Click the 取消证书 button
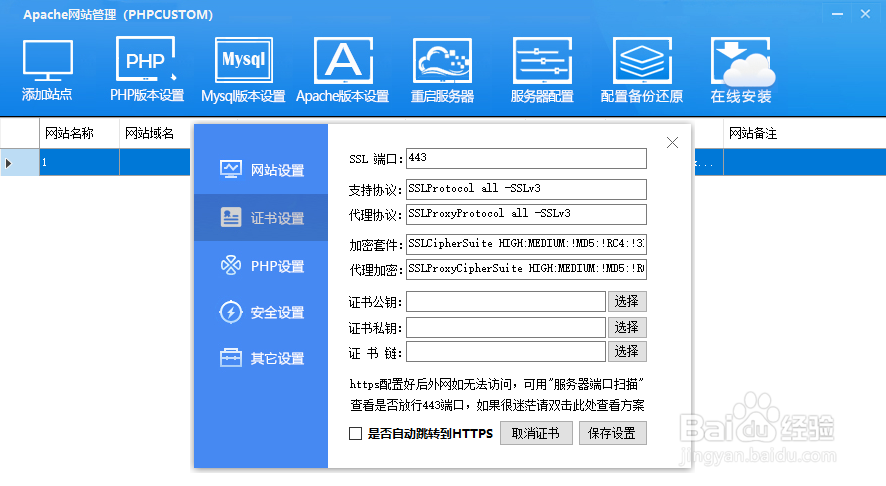The width and height of the screenshot is (886, 486). (536, 433)
